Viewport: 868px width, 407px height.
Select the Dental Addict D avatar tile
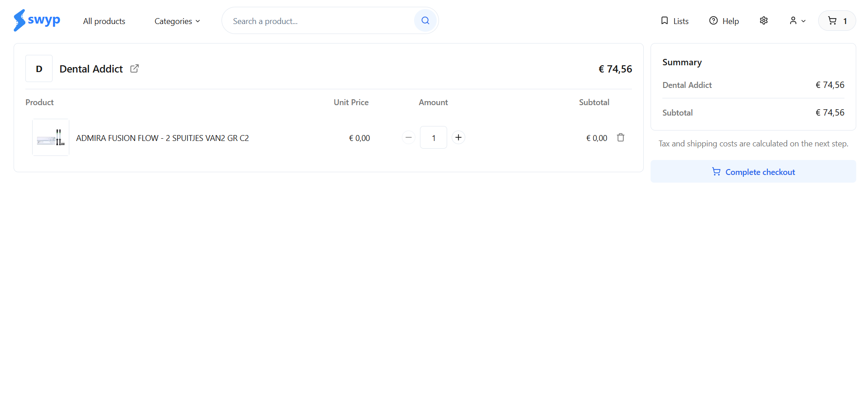click(x=39, y=68)
